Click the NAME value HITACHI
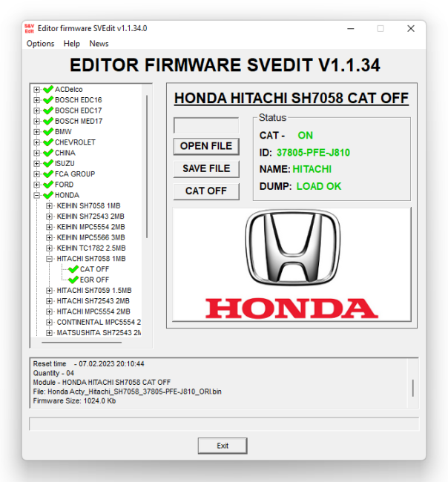The height and width of the screenshot is (482, 448). coord(312,169)
